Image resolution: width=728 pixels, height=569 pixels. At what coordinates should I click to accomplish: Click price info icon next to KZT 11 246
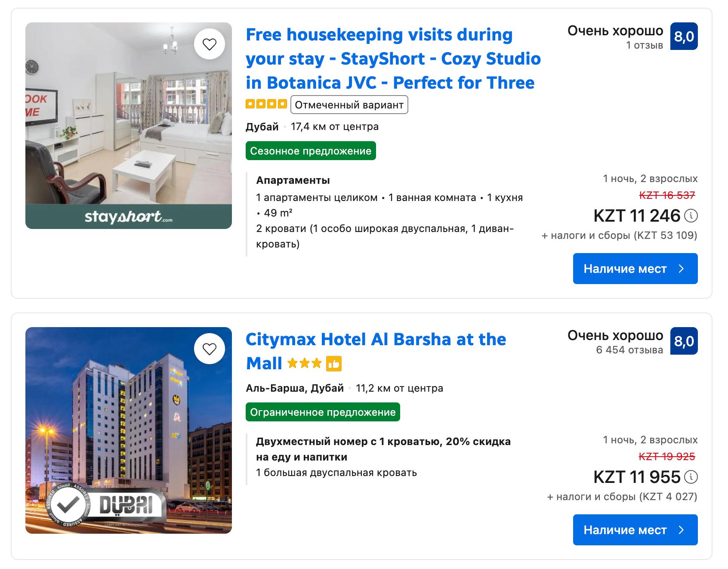click(691, 216)
